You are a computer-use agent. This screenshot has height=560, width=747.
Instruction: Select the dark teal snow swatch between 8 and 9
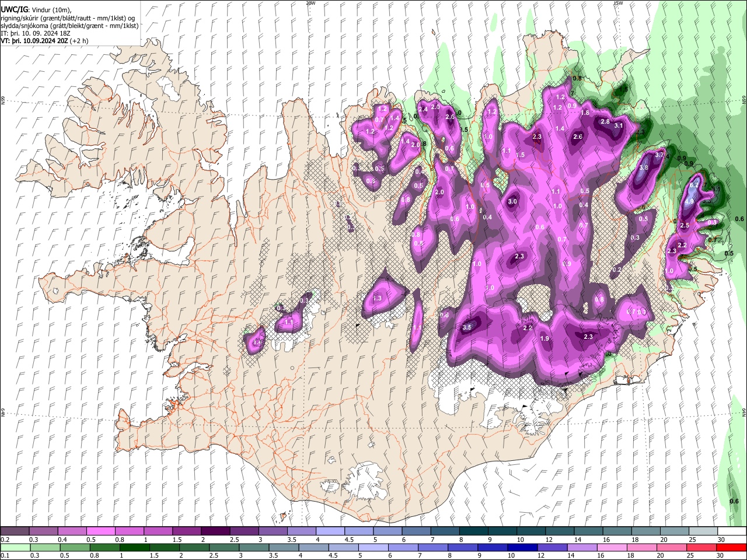[474, 531]
